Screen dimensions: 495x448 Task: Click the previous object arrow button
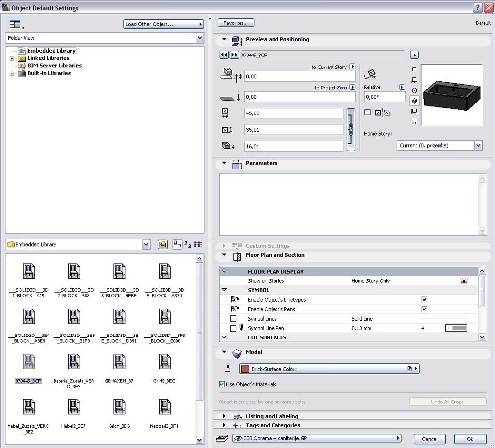click(x=224, y=55)
